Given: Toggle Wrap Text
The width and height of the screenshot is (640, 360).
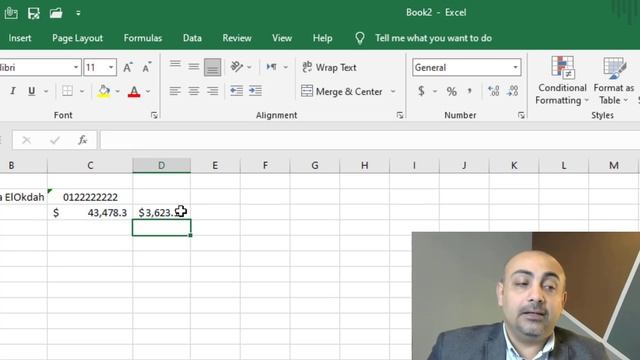Looking at the screenshot, I should (329, 67).
